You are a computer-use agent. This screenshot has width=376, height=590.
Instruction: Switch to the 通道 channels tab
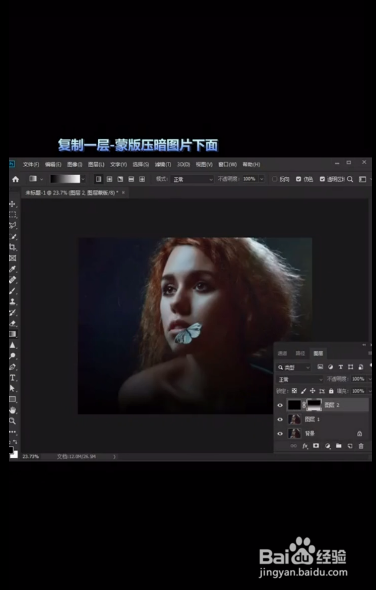click(x=282, y=353)
